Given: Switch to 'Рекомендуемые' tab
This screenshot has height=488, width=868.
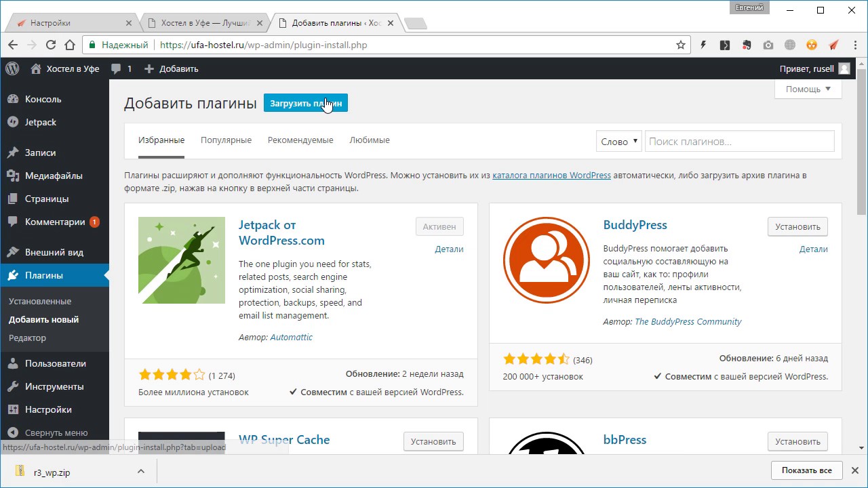Looking at the screenshot, I should pyautogui.click(x=300, y=140).
